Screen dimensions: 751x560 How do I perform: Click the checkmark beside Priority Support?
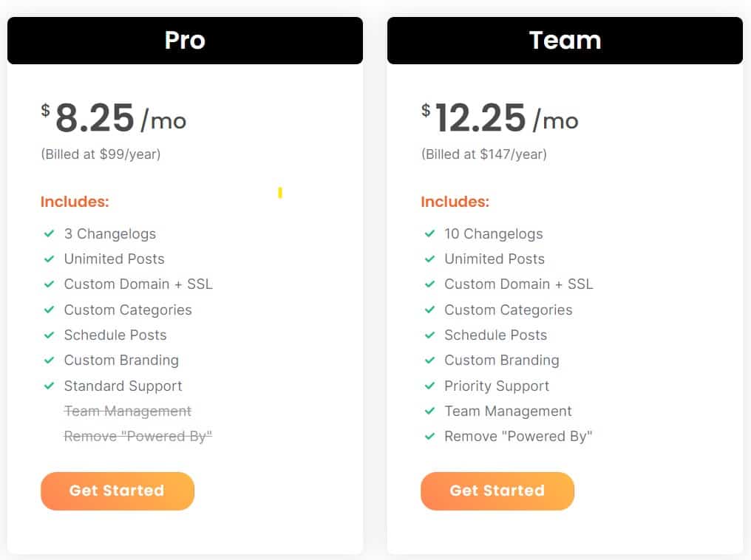click(x=430, y=386)
